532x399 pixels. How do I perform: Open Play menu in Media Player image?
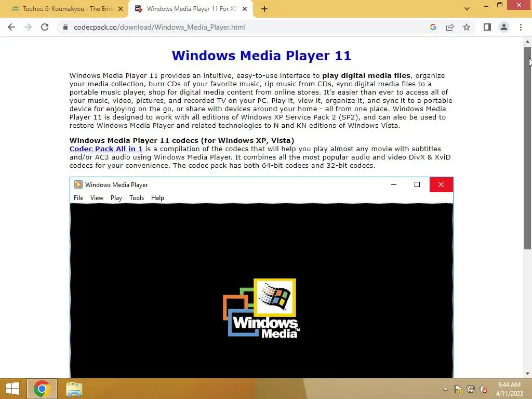[x=116, y=198]
